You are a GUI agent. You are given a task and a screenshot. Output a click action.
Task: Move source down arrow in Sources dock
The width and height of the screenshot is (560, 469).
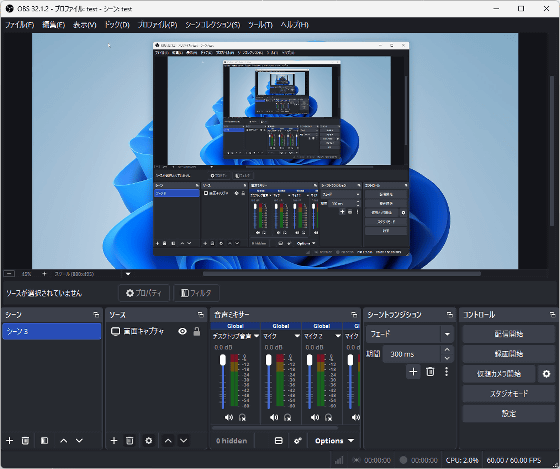(x=184, y=440)
